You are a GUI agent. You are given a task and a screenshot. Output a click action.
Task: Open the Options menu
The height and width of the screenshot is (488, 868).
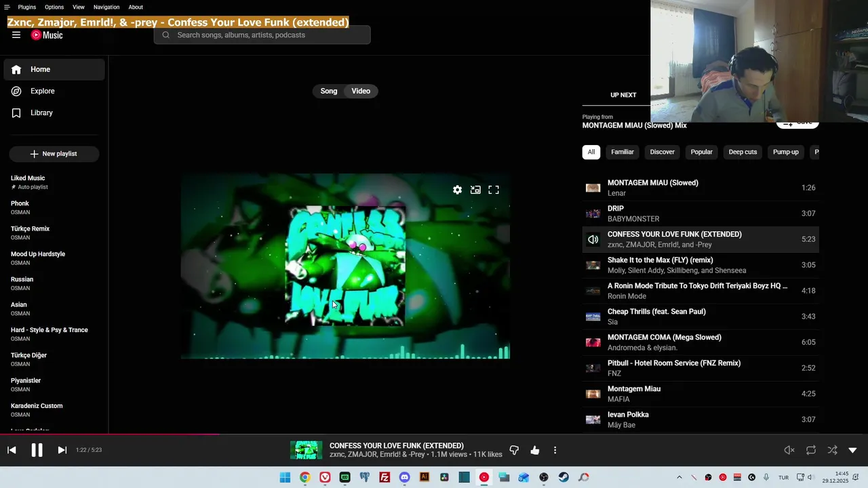pos(54,7)
